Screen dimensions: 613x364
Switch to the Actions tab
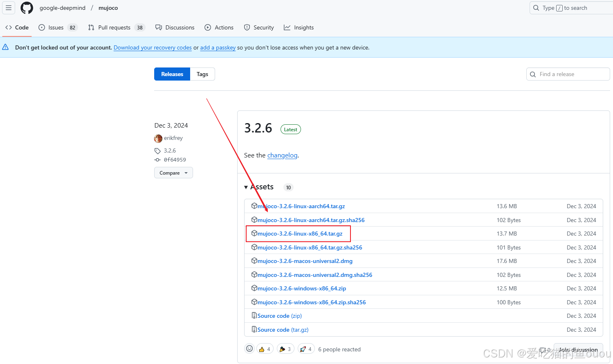pyautogui.click(x=219, y=27)
